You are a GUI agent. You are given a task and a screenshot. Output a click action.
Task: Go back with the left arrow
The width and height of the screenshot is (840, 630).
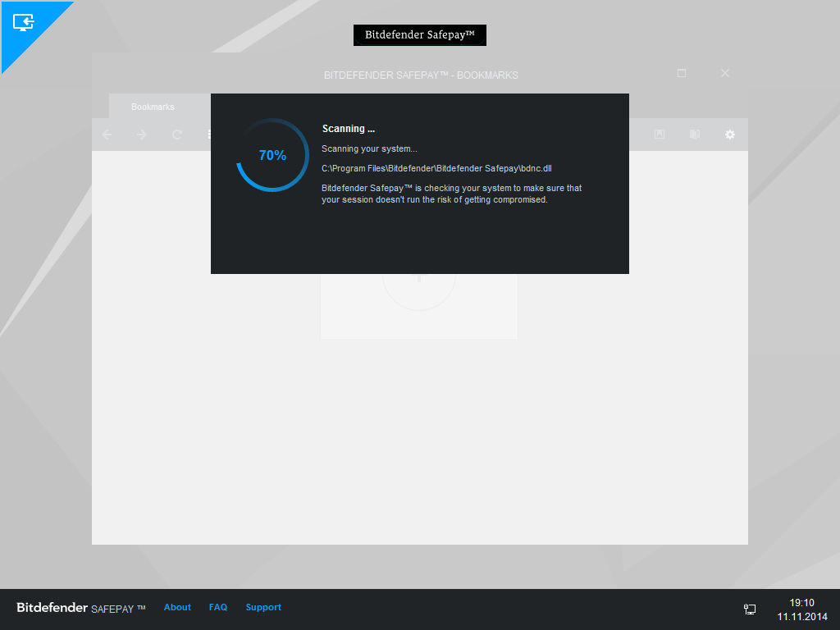pos(107,135)
